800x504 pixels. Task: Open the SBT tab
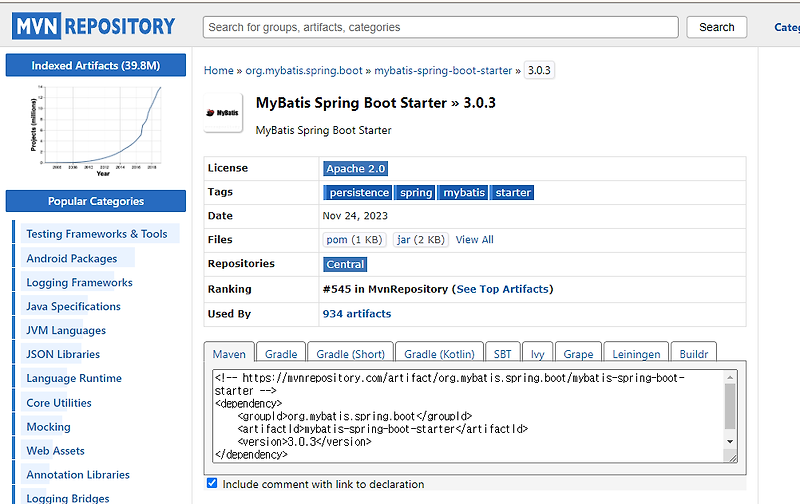(x=503, y=354)
